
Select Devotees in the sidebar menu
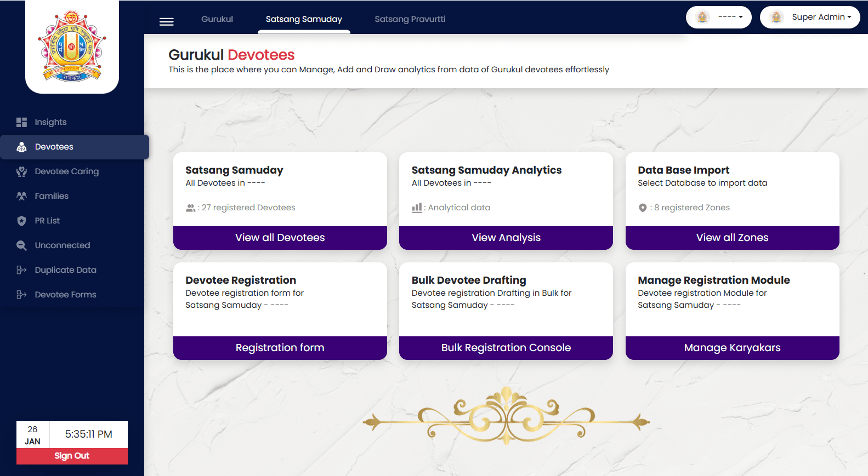tap(54, 147)
